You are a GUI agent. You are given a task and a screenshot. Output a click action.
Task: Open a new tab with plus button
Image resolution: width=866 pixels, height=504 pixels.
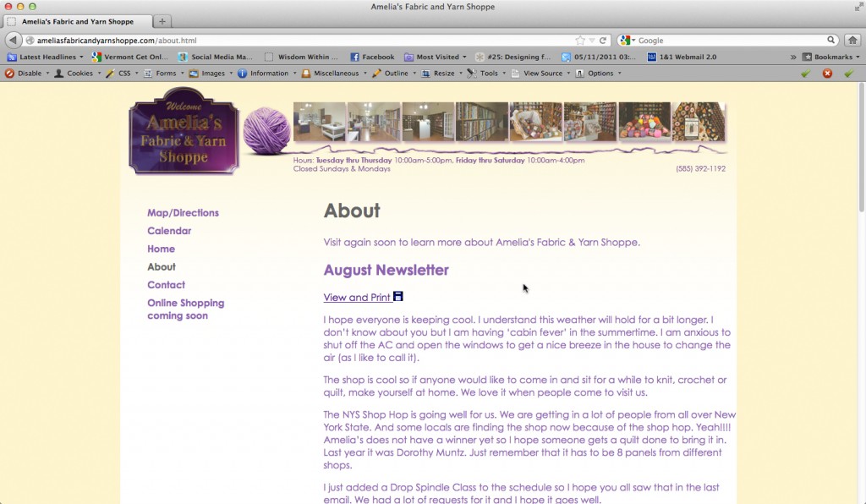[162, 21]
